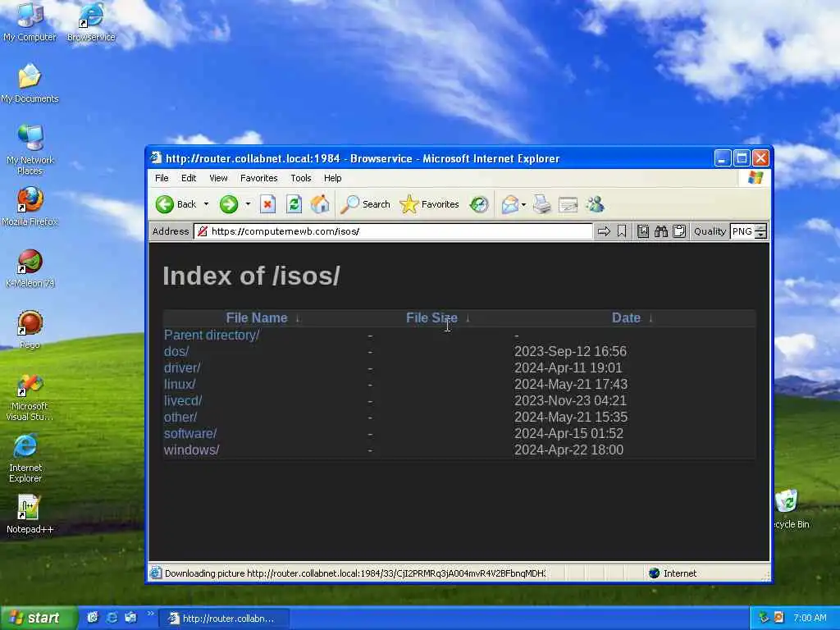Sort by File Name column header
Viewport: 840px width, 630px height.
click(x=257, y=317)
